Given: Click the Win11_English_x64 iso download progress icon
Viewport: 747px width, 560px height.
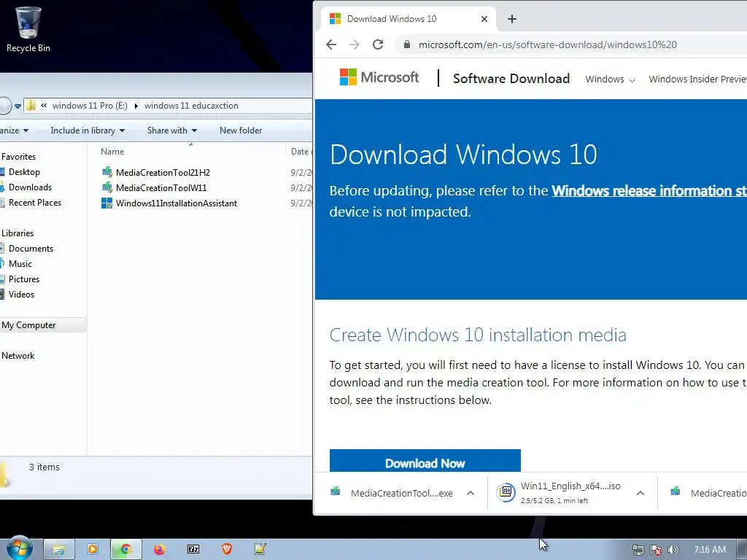Looking at the screenshot, I should (x=506, y=493).
